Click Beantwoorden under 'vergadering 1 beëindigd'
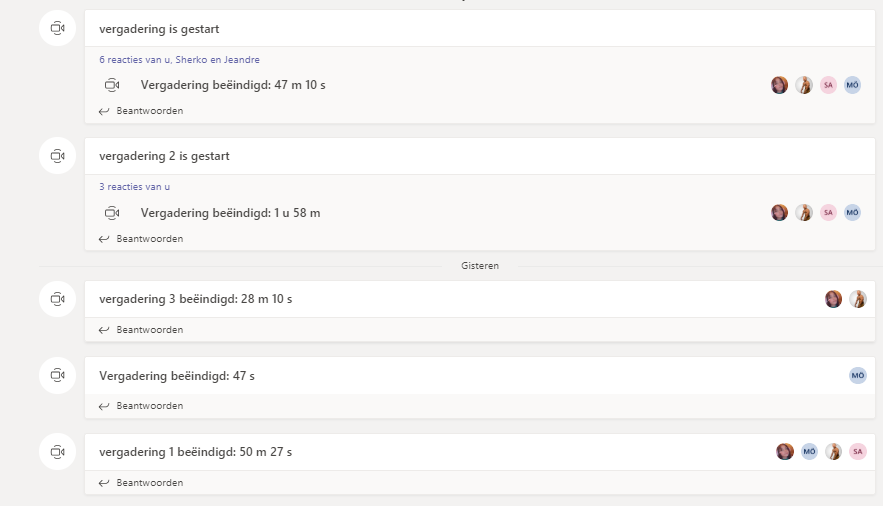The image size is (883, 506). point(141,483)
